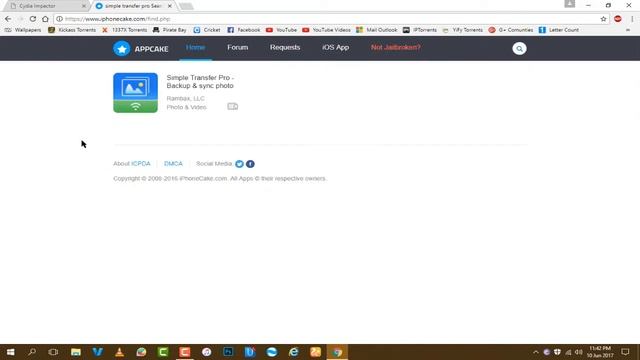Viewport: 640px width, 360px height.
Task: Launch VLC cone icon on the taskbar
Action: pos(119,352)
